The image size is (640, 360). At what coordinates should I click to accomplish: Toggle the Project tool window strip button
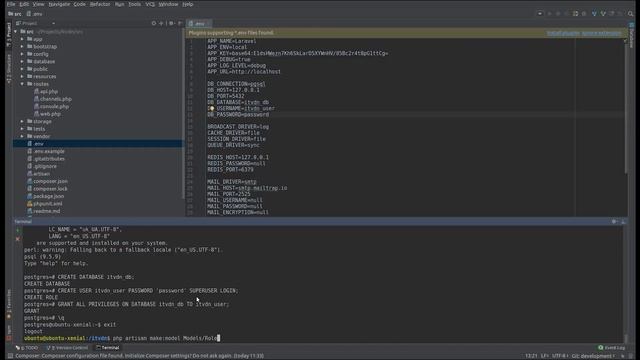(9, 34)
